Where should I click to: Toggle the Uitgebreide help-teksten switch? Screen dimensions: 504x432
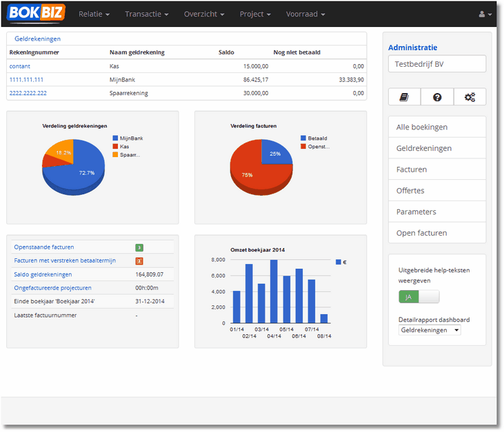419,297
